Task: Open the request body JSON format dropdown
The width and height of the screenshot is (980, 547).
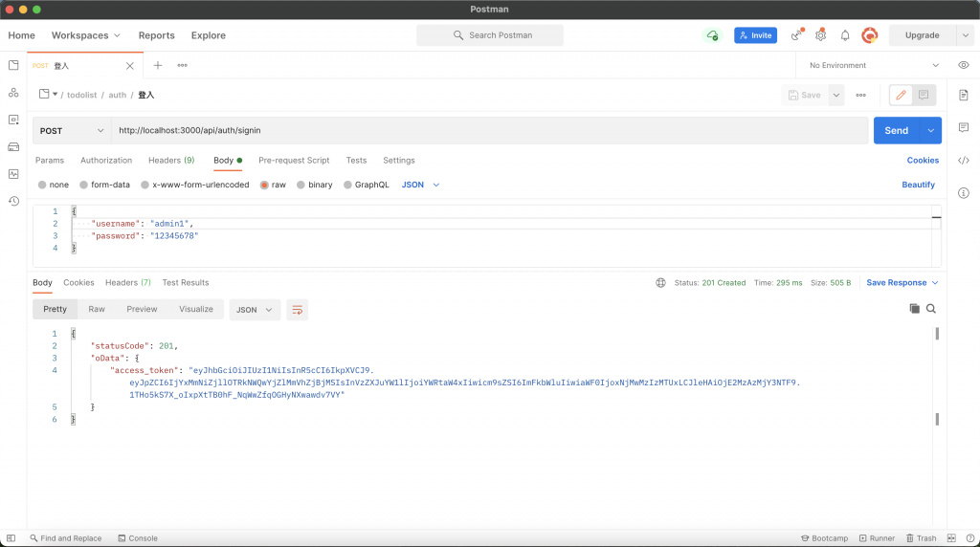Action: click(421, 185)
